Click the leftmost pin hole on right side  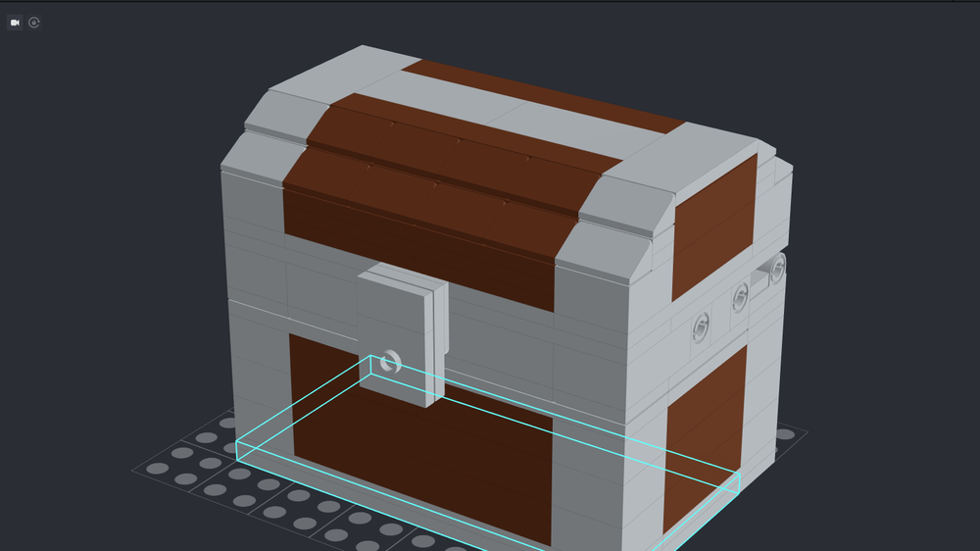click(x=701, y=326)
